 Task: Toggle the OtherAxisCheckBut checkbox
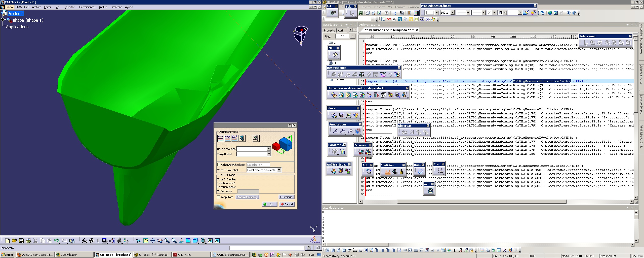pyautogui.click(x=219, y=165)
